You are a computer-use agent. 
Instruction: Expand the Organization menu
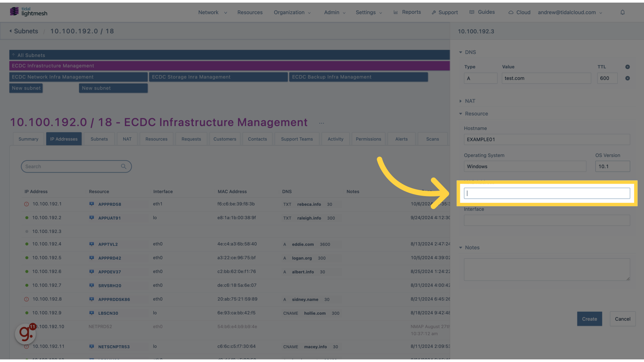point(292,12)
